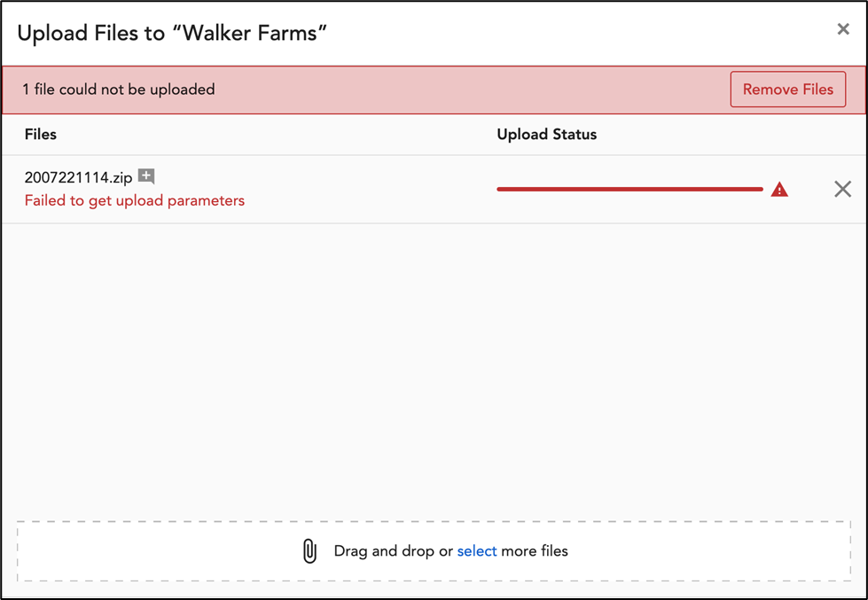Click the red warning triangle icon
The image size is (868, 600).
pyautogui.click(x=779, y=190)
